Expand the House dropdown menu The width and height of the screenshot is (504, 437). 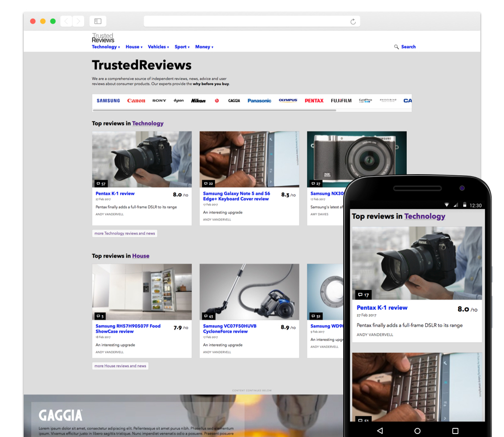click(134, 47)
